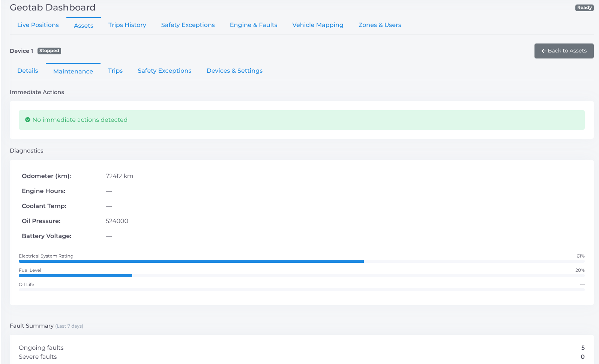Click Back to Assets button
The height and width of the screenshot is (364, 599).
[564, 51]
